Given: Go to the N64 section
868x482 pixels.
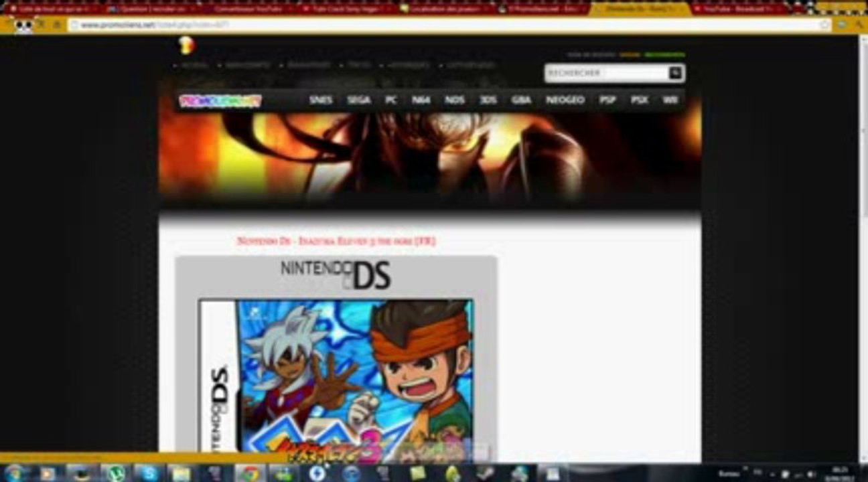Looking at the screenshot, I should (x=421, y=100).
